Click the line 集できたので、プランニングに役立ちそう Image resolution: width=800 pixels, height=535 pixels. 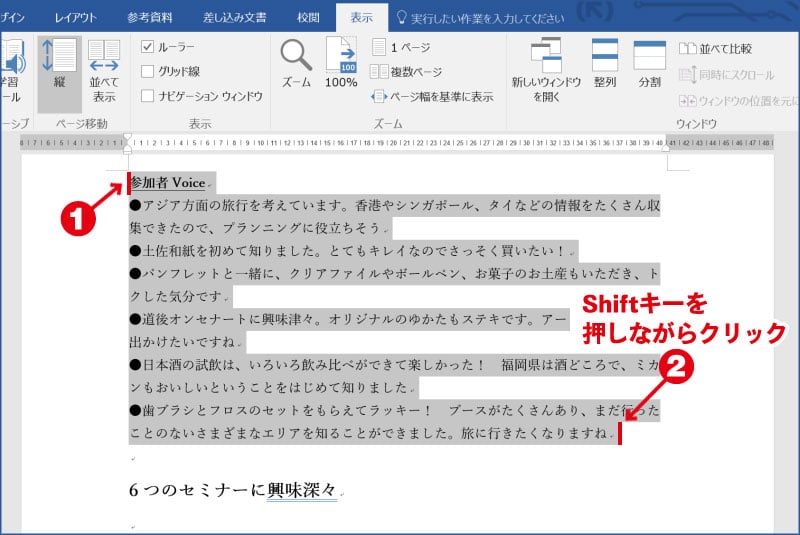[x=259, y=228]
